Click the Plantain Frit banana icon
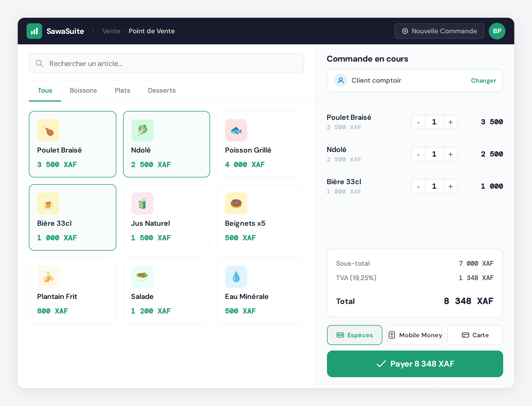This screenshot has width=532, height=406. 48,277
